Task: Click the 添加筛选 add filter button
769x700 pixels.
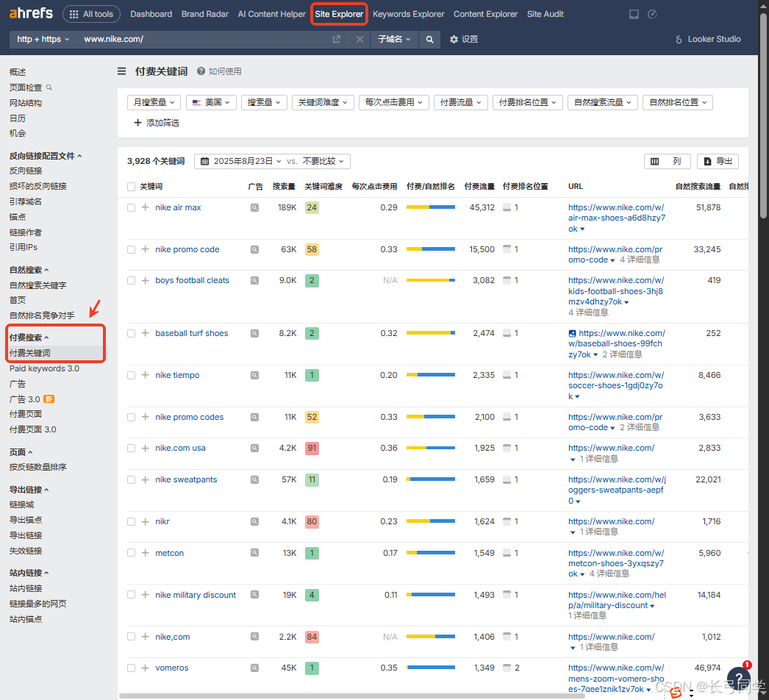Action: coord(157,123)
